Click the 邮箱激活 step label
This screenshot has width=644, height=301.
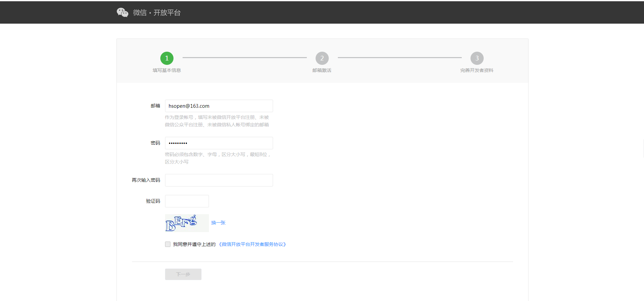tap(322, 70)
